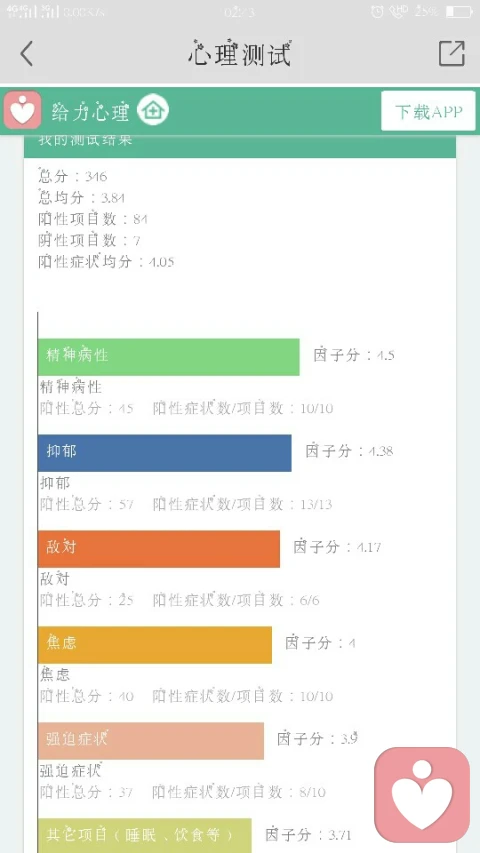Select the 其它项目 olive bar
480x853 pixels.
(145, 835)
